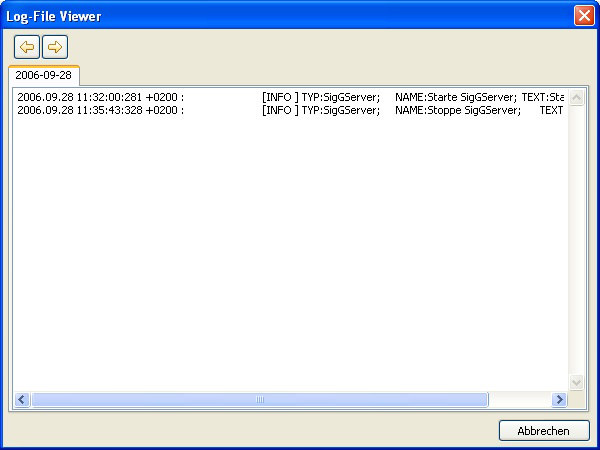The image size is (600, 450).
Task: Click the [INFO] tag in first log line
Action: (x=280, y=97)
